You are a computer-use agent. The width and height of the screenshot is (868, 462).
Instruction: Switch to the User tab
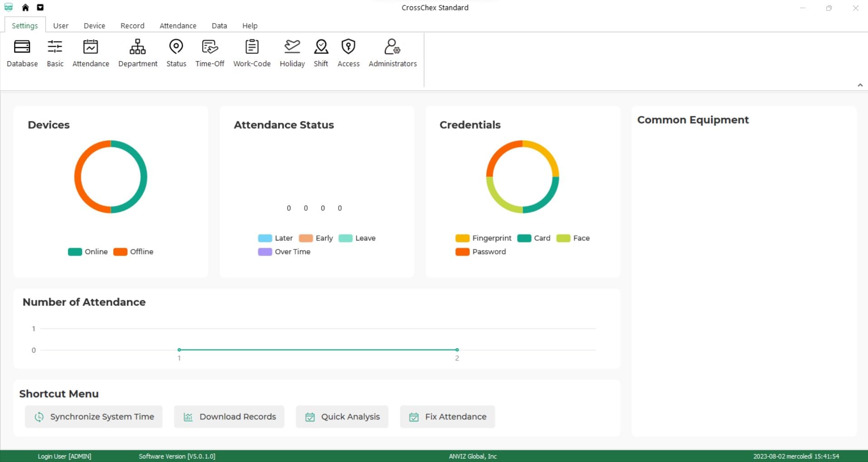point(61,25)
